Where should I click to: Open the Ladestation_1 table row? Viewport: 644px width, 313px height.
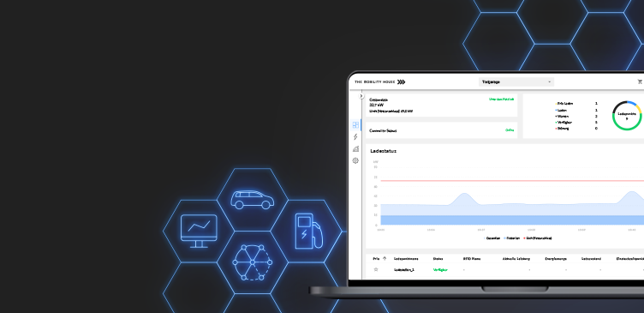pos(504,270)
